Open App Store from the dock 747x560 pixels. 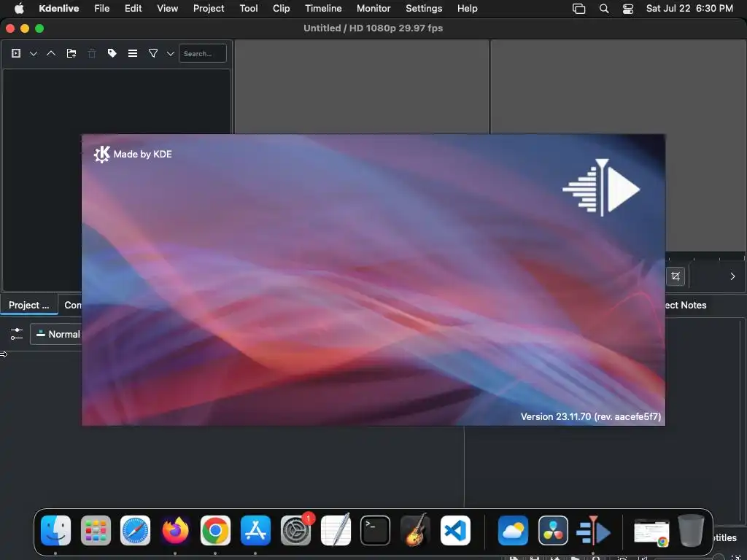[x=255, y=531]
